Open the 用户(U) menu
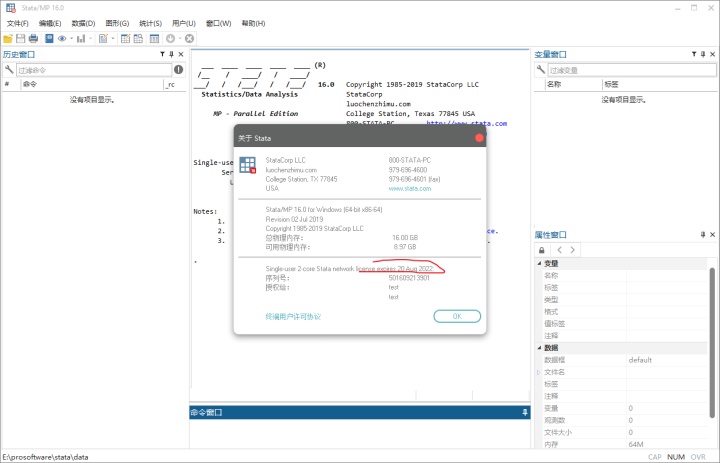The height and width of the screenshot is (463, 720). 184,23
